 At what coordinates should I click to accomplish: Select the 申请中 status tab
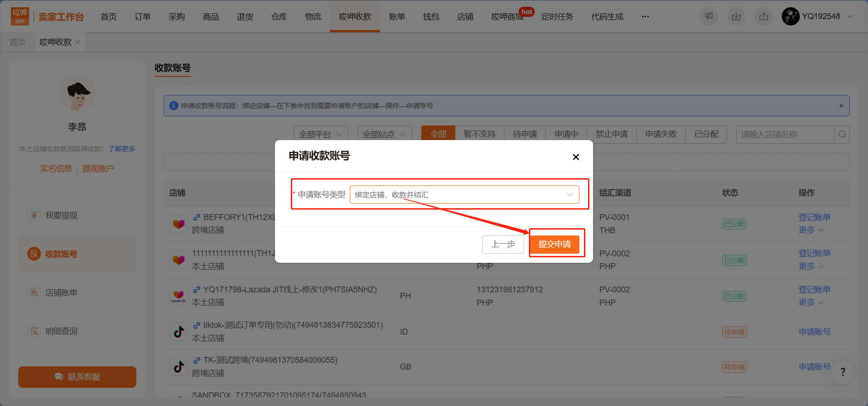(x=566, y=134)
